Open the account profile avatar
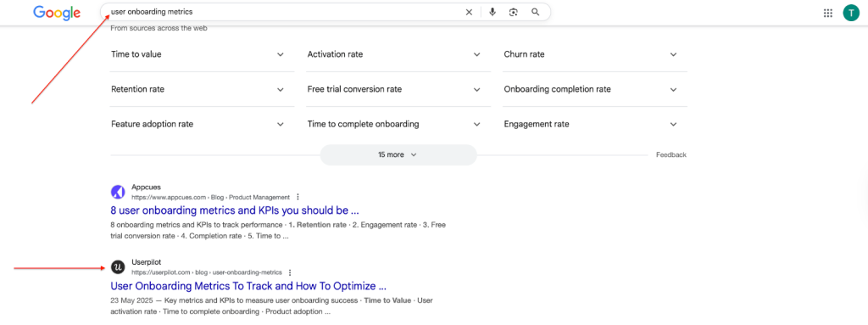 (x=851, y=13)
